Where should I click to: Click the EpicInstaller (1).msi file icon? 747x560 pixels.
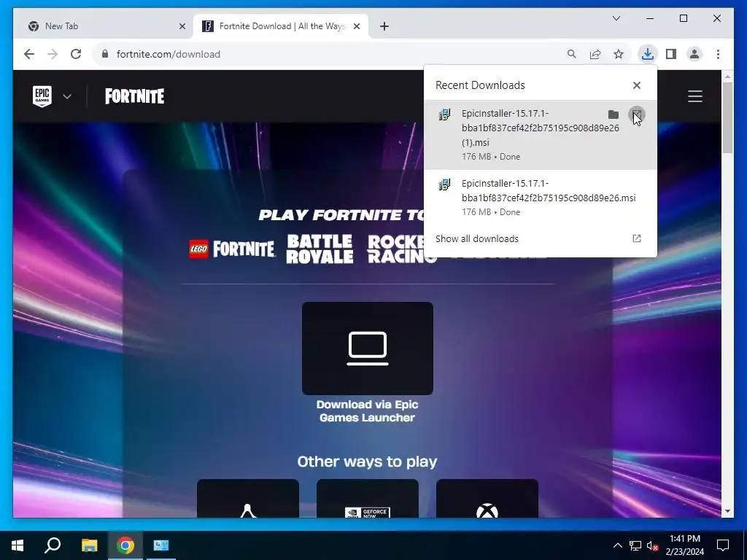click(444, 114)
